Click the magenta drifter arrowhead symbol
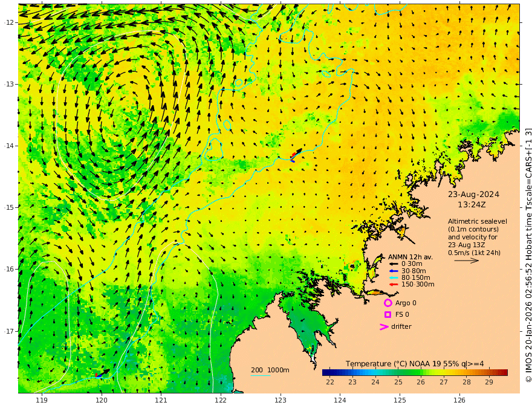The width and height of the screenshot is (532, 411). pyautogui.click(x=384, y=326)
